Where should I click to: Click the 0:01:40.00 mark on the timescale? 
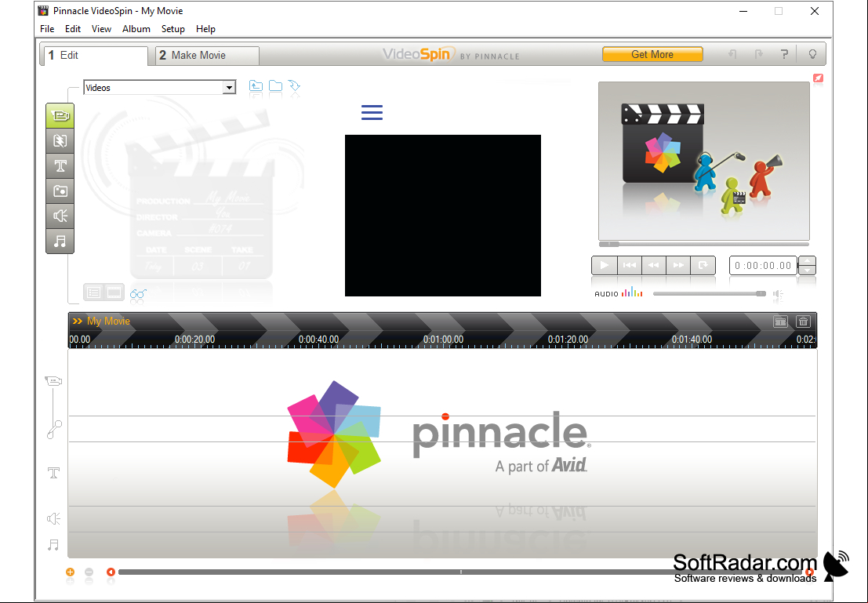click(692, 340)
